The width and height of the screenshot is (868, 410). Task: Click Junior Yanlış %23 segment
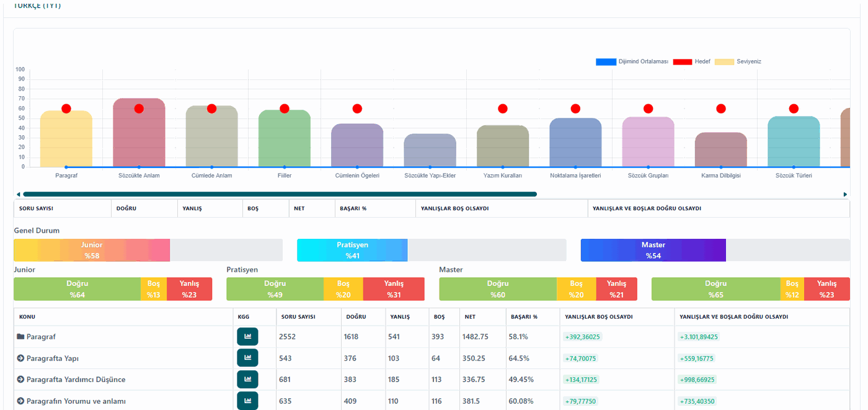click(x=189, y=289)
